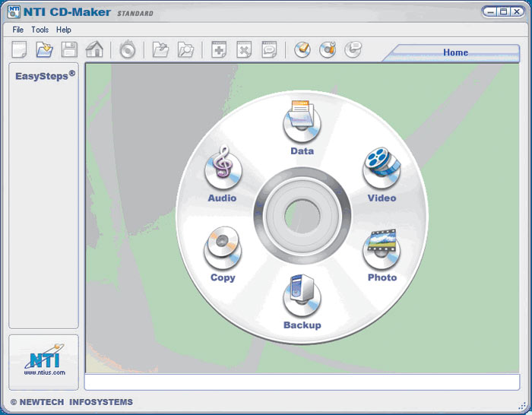Click the disc with speech bubble icon
The height and width of the screenshot is (415, 532).
[353, 50]
